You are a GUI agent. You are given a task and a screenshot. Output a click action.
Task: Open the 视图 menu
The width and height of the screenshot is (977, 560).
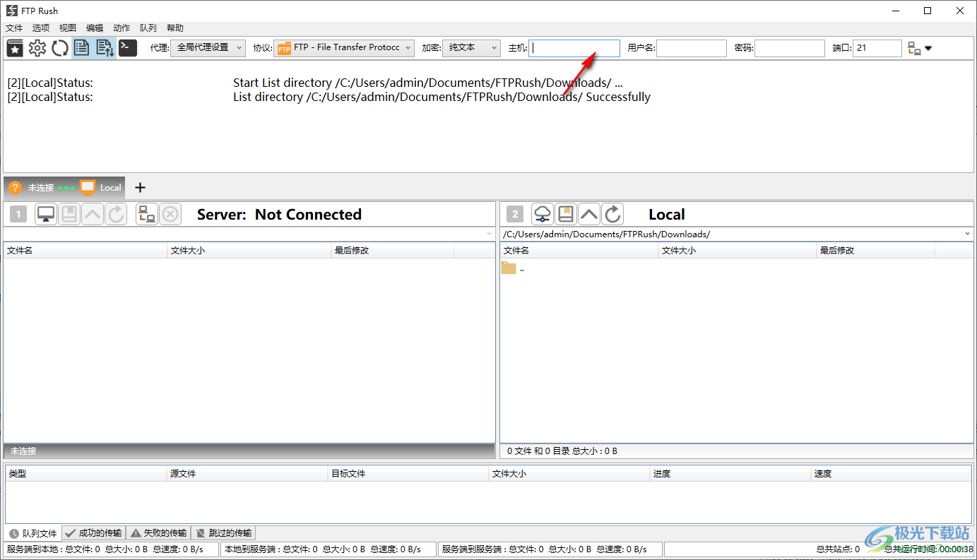click(68, 28)
